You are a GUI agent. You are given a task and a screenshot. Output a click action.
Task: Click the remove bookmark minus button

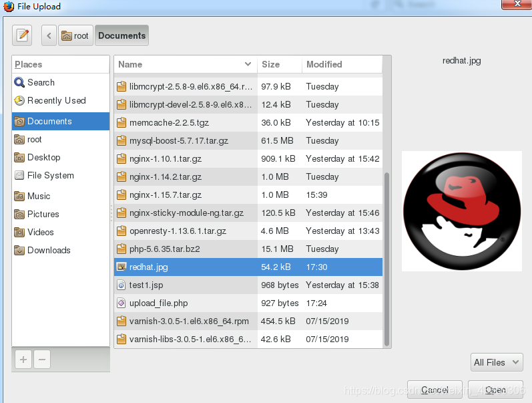[x=42, y=359]
